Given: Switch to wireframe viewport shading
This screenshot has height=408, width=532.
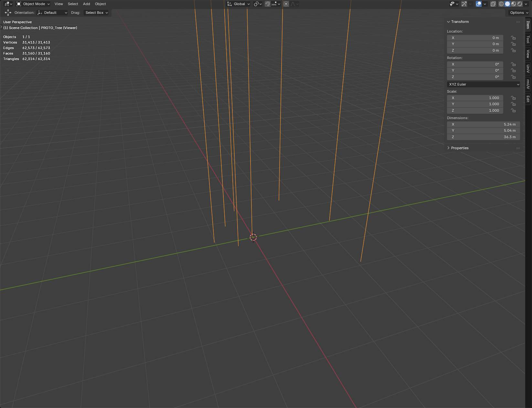Looking at the screenshot, I should 501,4.
